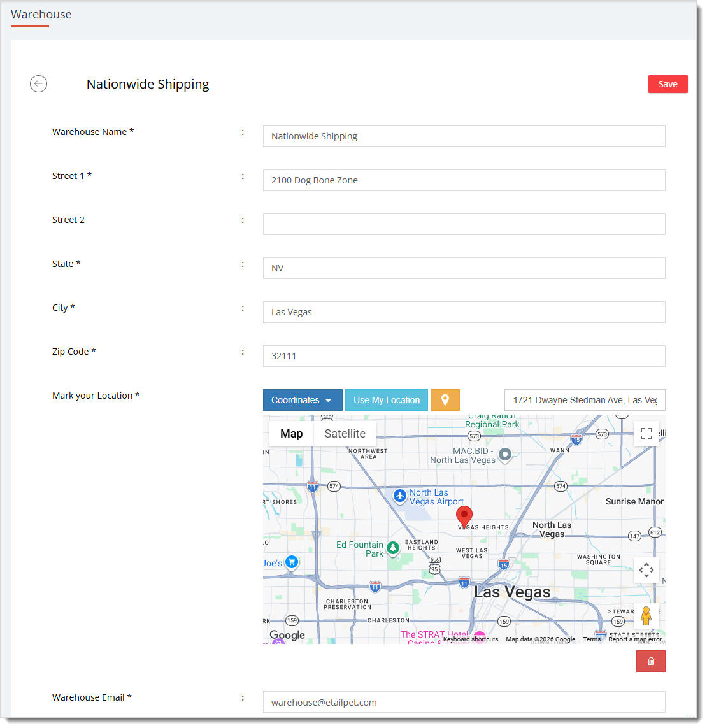
Task: Edit the City field showing Las Vegas
Action: (464, 312)
